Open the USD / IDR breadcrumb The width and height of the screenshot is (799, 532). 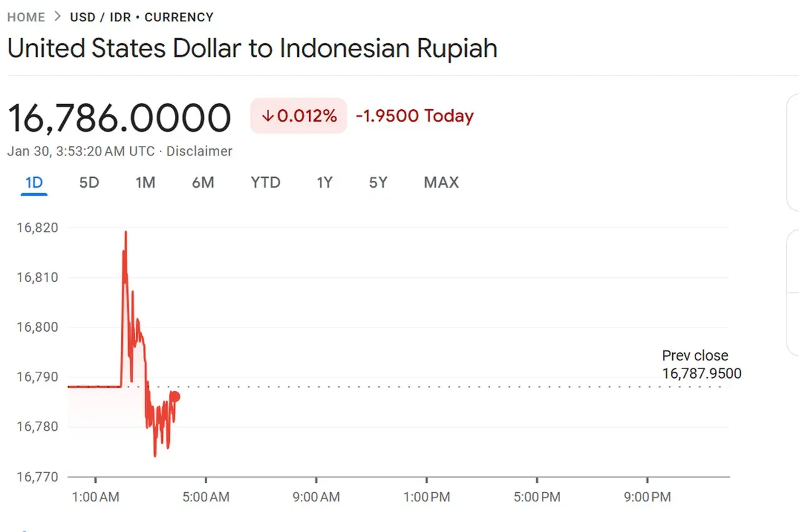tap(100, 17)
